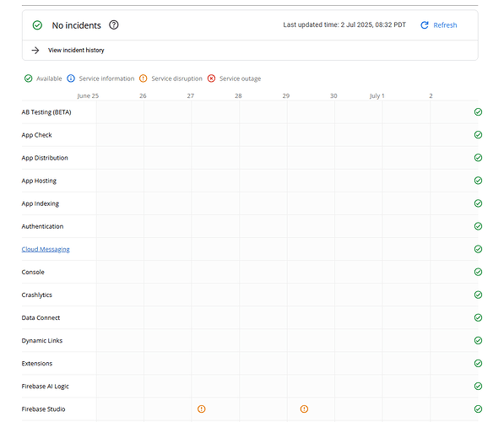Click Data Connect status checkmark
The image size is (504, 422).
click(x=478, y=317)
